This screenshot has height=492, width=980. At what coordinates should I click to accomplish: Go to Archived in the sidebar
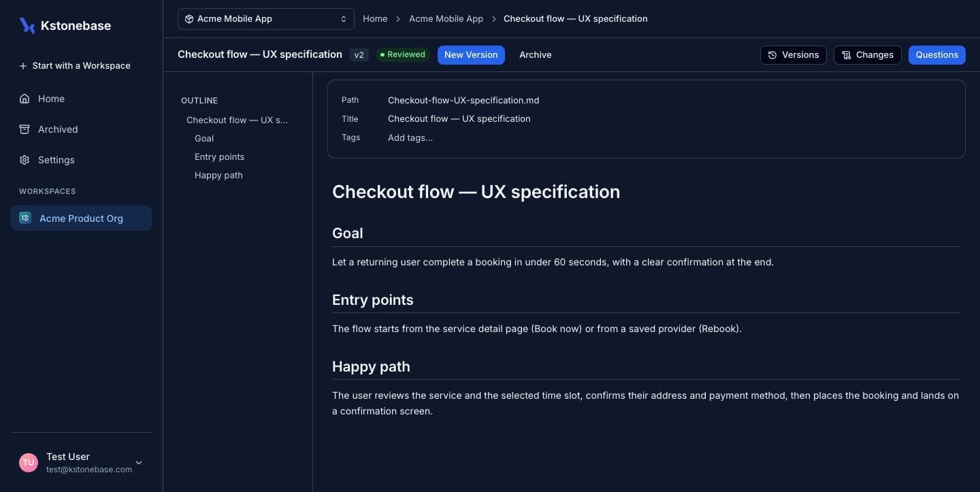click(x=81, y=129)
